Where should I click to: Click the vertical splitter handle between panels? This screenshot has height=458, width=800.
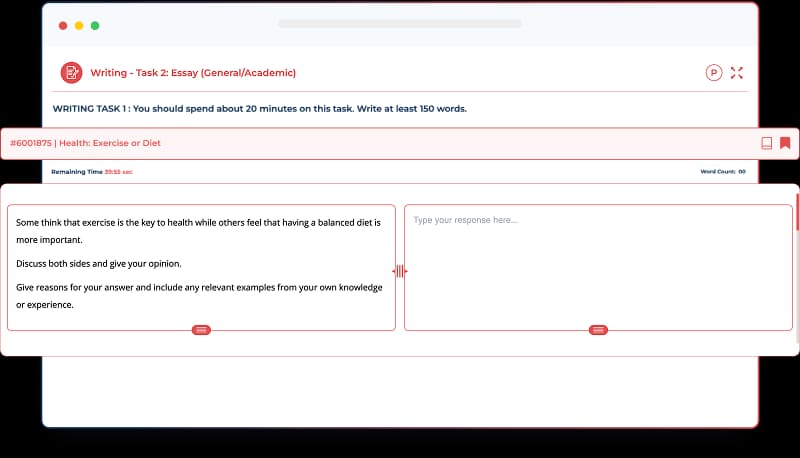click(x=400, y=271)
